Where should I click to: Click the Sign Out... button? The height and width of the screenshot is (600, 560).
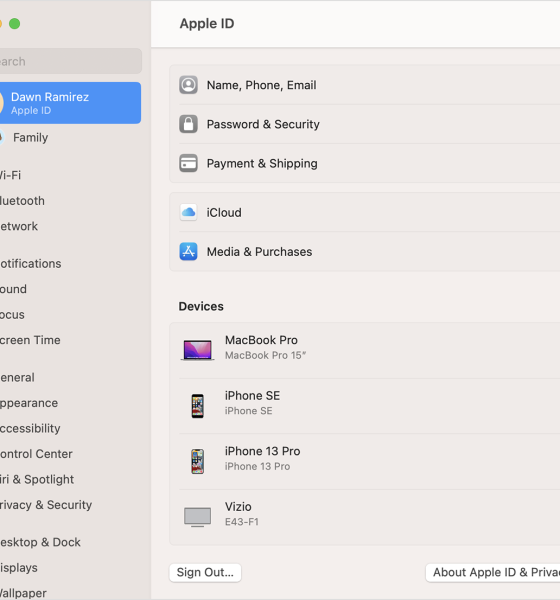pos(205,572)
